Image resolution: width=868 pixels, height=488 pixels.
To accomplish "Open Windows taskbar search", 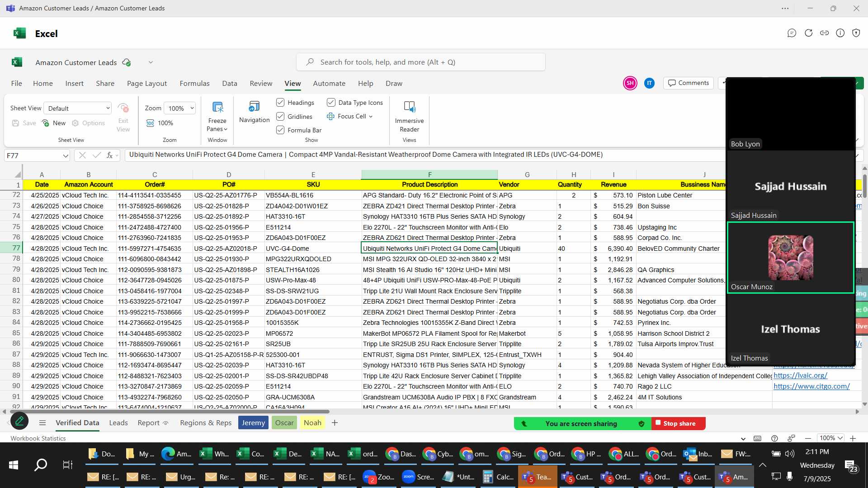I will point(41,465).
